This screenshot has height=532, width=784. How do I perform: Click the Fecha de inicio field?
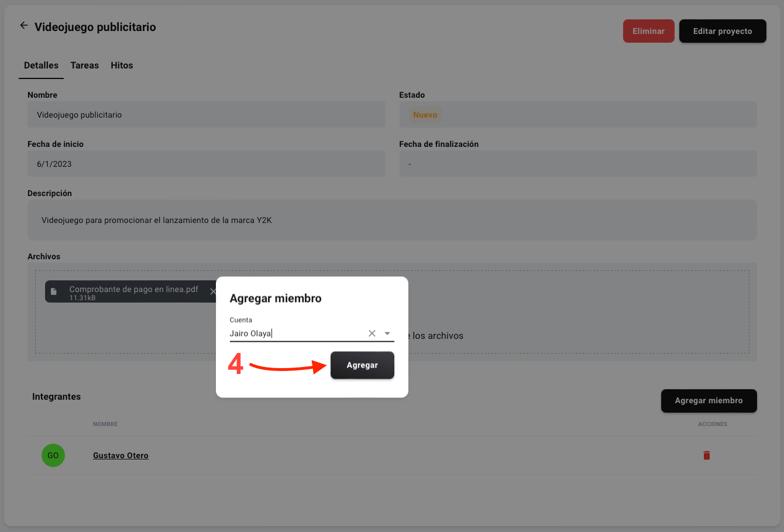tap(206, 164)
